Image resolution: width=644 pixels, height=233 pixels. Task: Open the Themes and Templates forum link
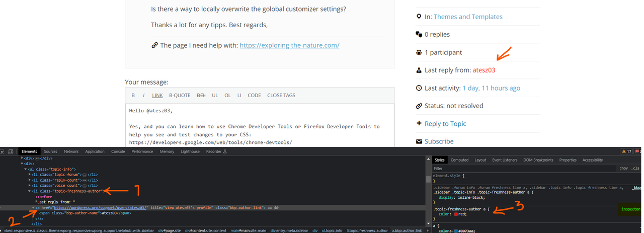468,17
